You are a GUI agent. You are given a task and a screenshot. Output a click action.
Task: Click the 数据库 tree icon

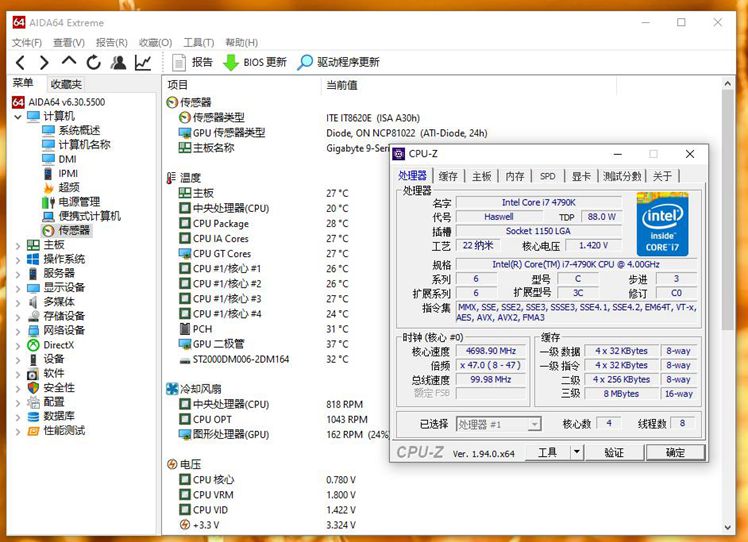point(33,417)
